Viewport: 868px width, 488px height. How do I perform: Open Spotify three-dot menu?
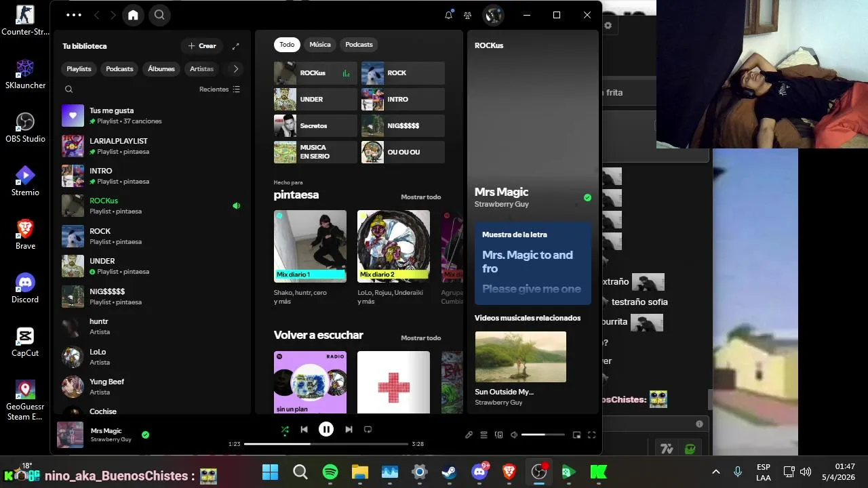74,15
